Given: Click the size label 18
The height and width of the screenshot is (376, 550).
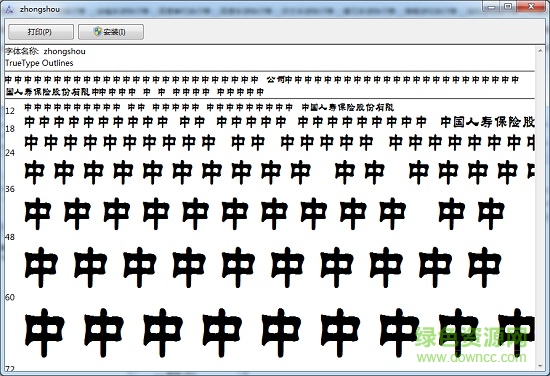Looking at the screenshot, I should tap(10, 129).
